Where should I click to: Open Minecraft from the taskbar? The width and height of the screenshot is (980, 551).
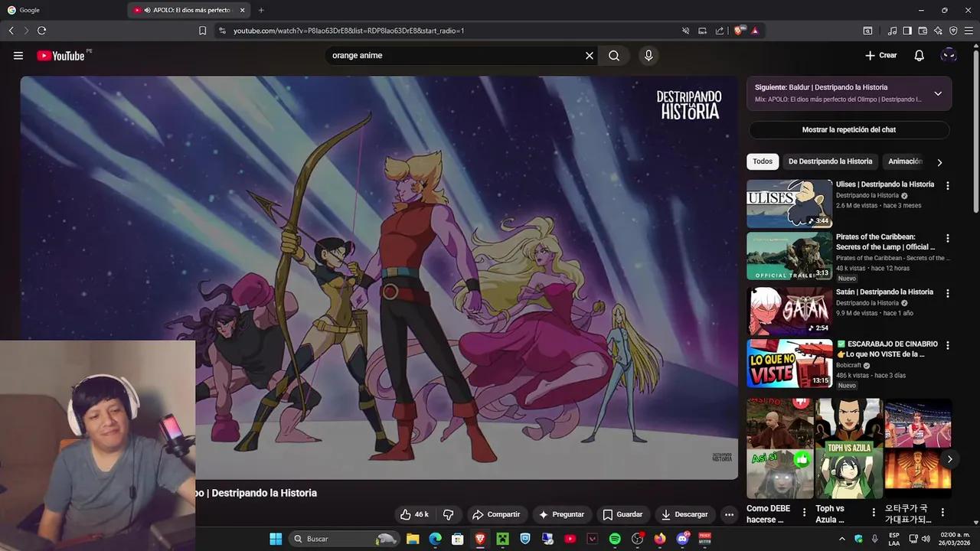pos(502,539)
